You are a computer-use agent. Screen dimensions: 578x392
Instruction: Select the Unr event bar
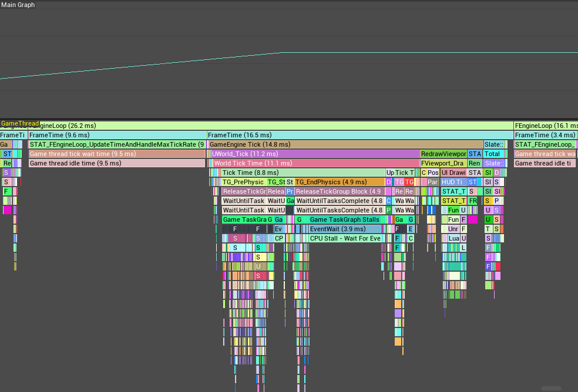click(453, 229)
